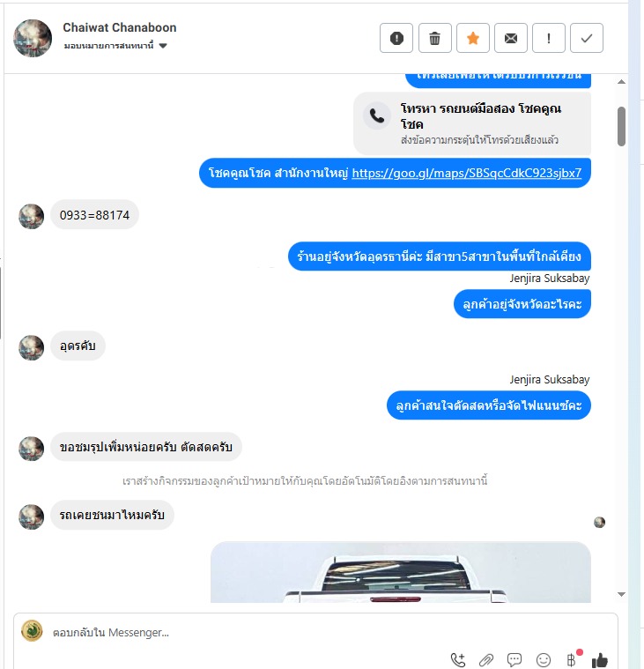The height and width of the screenshot is (669, 644).
Task: Mark conversation unread with envelope icon
Action: [x=510, y=39]
